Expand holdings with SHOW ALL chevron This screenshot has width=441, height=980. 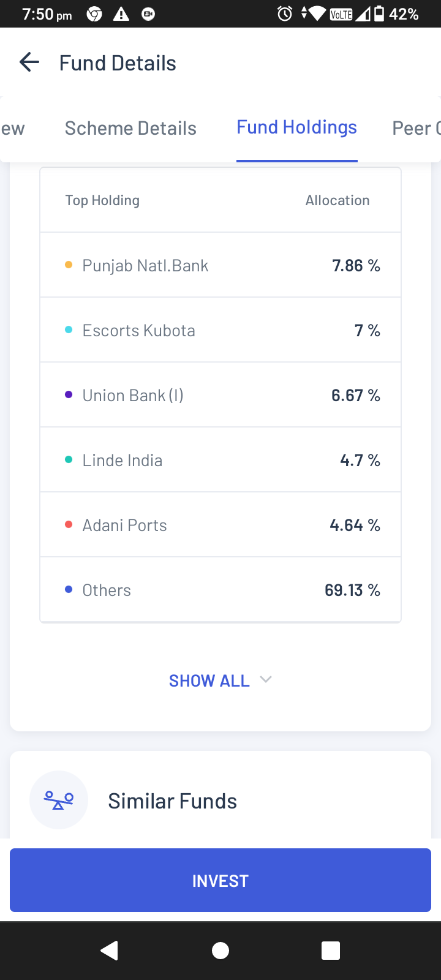[x=266, y=679]
